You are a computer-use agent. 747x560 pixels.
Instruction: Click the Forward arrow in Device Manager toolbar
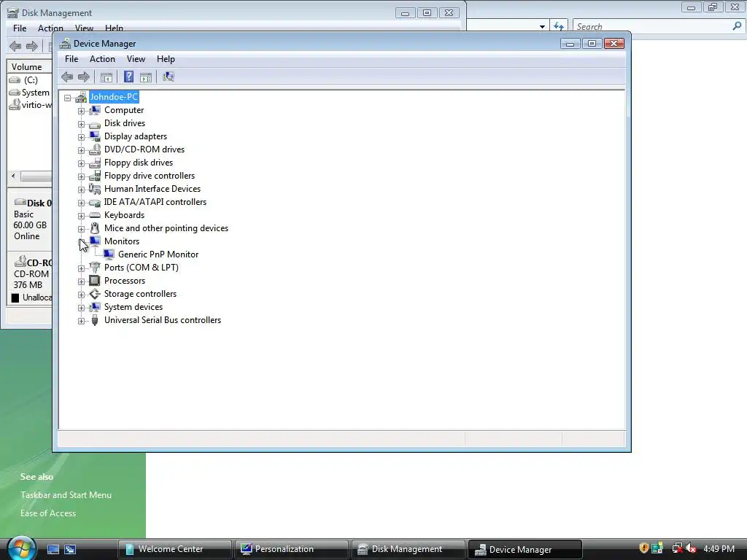[84, 77]
